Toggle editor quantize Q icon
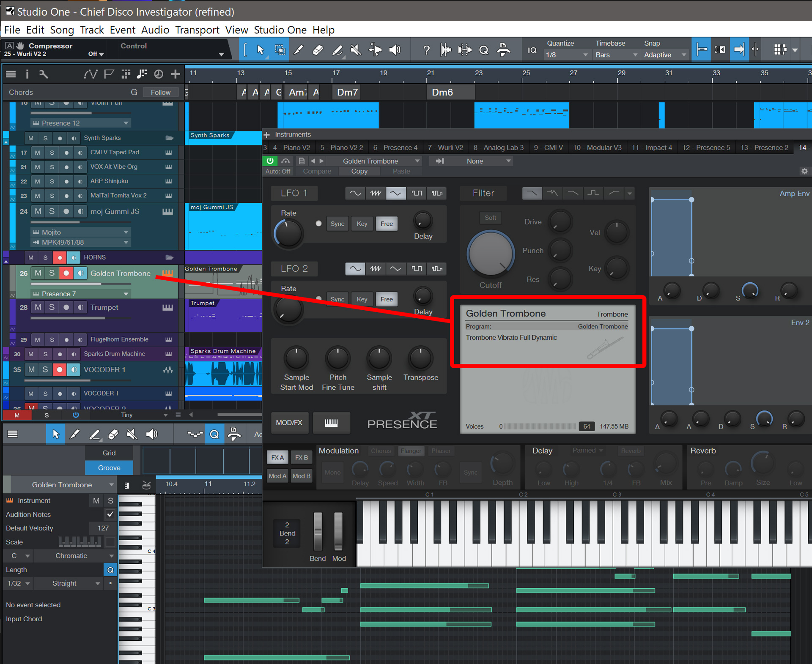This screenshot has height=664, width=812. (214, 434)
